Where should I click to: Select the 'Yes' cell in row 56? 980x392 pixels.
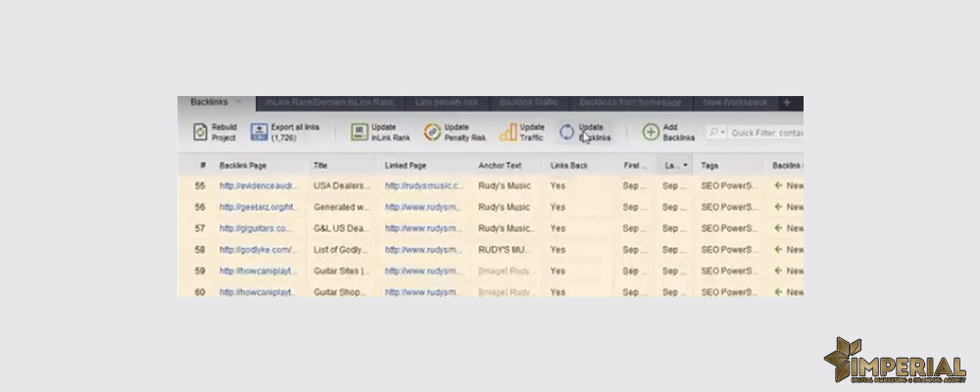[x=558, y=207]
